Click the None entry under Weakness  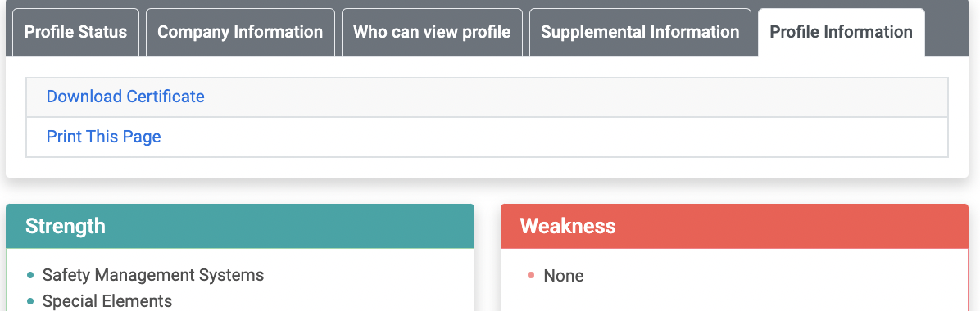click(564, 276)
